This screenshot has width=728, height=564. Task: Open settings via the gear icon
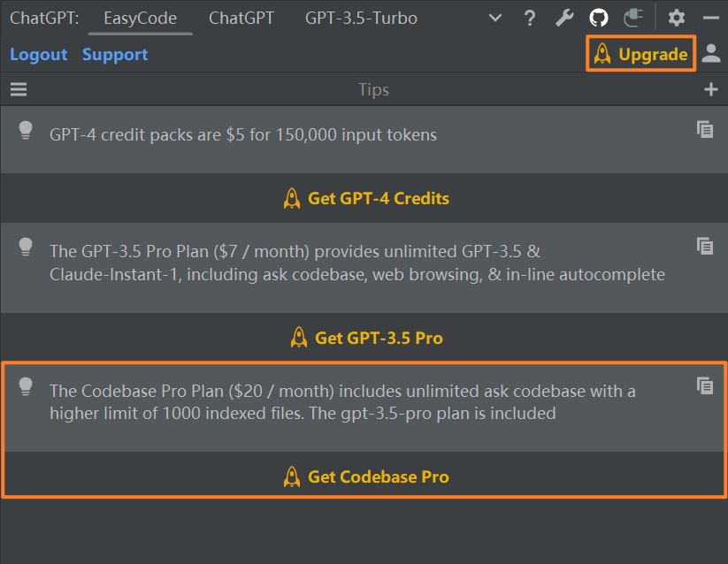click(x=677, y=18)
